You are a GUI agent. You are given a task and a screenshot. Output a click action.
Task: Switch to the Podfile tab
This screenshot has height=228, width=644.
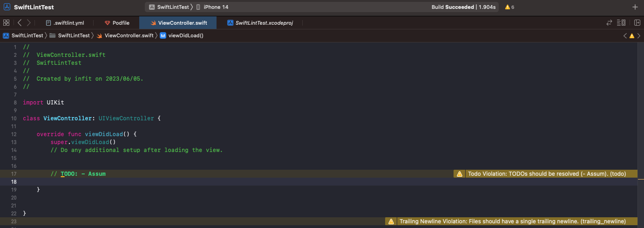116,23
